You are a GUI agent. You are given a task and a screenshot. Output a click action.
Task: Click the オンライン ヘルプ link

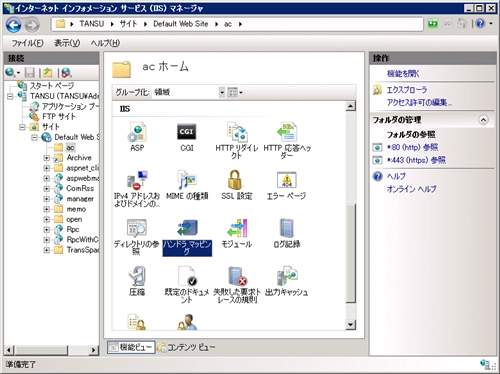tap(411, 189)
